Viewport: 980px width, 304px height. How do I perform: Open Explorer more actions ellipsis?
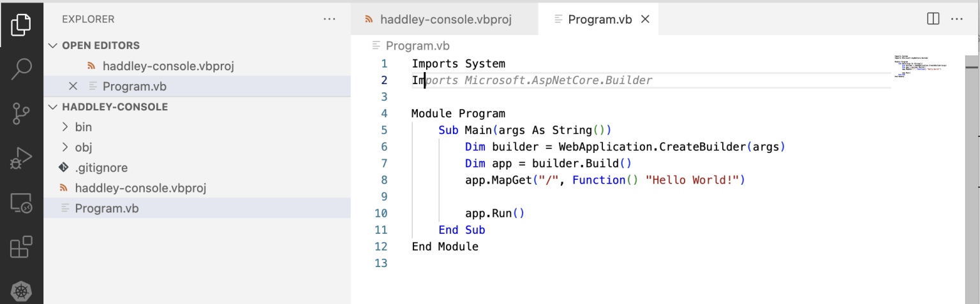click(x=329, y=19)
